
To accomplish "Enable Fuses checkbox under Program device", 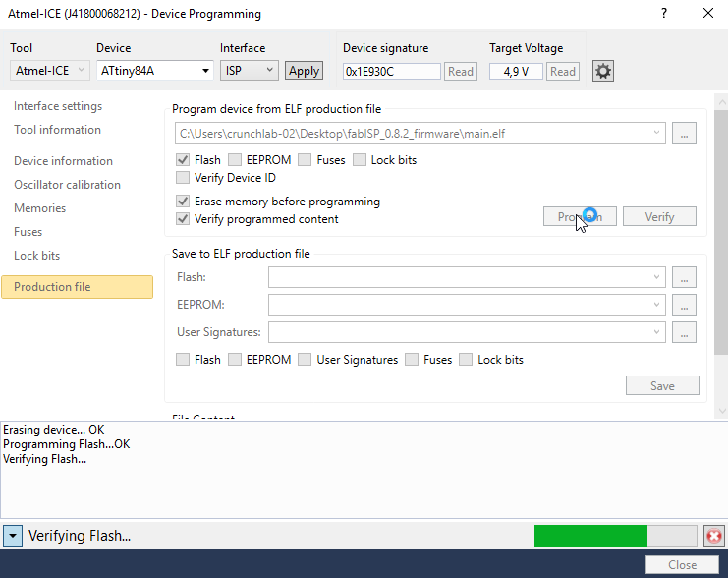I will click(305, 160).
